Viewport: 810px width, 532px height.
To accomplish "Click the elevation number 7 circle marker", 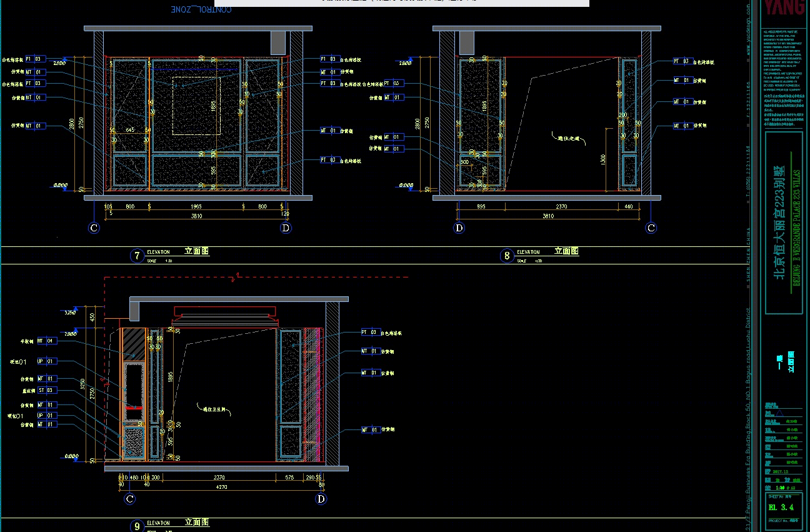I will (137, 256).
